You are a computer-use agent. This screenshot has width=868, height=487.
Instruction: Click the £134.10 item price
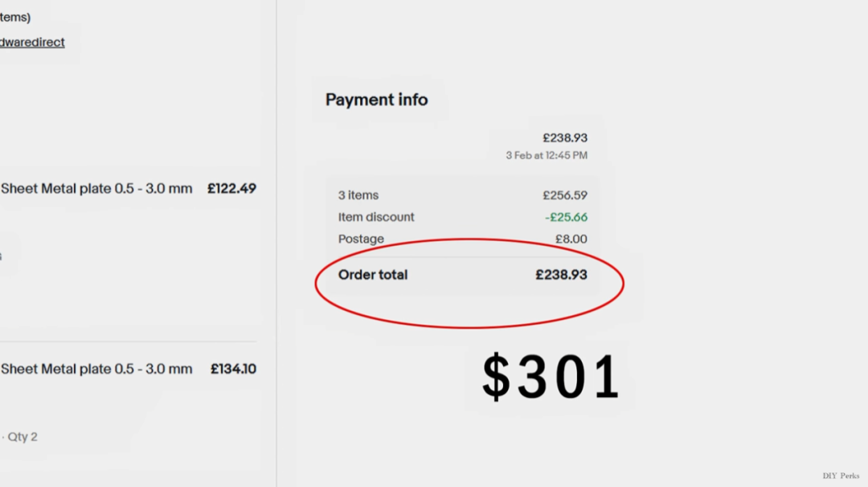tap(233, 369)
